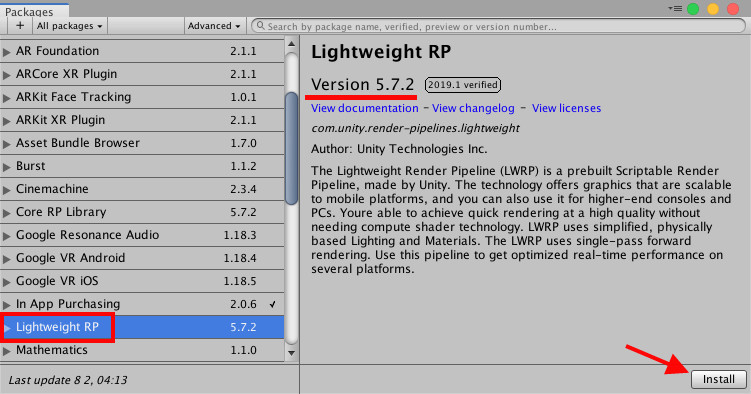Expand the Mathematics package row
751x394 pixels.
tap(6, 350)
